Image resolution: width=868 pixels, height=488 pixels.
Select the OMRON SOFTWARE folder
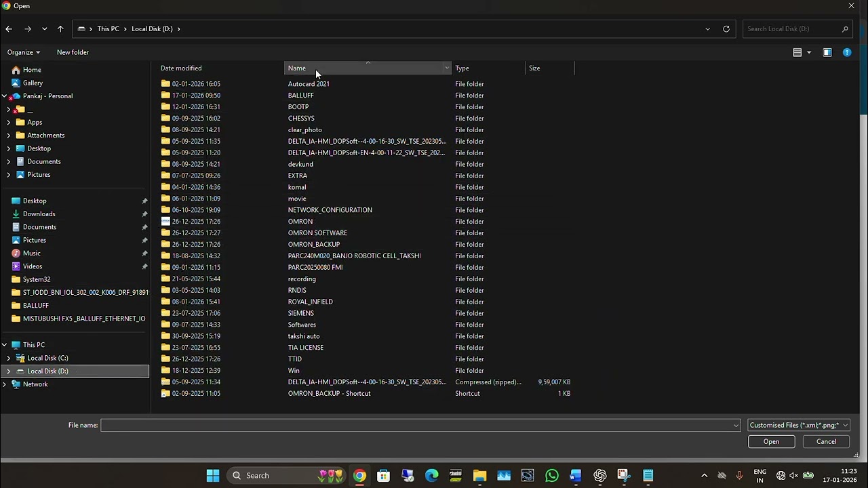pos(317,233)
